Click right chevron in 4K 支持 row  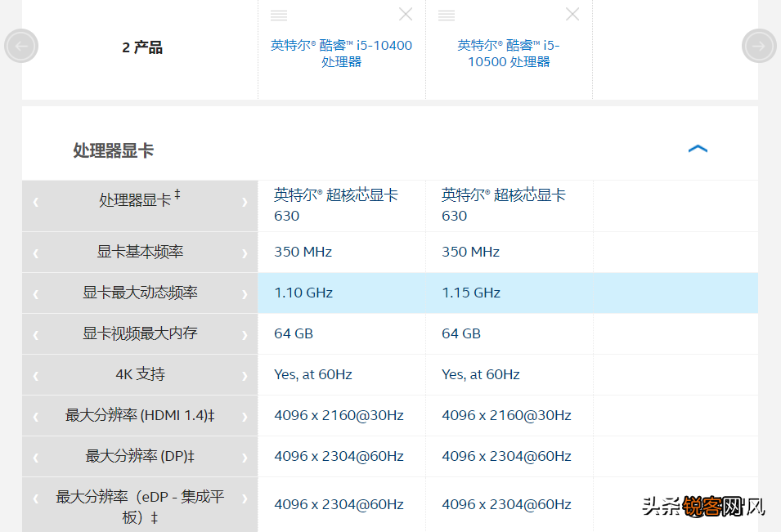(x=244, y=376)
